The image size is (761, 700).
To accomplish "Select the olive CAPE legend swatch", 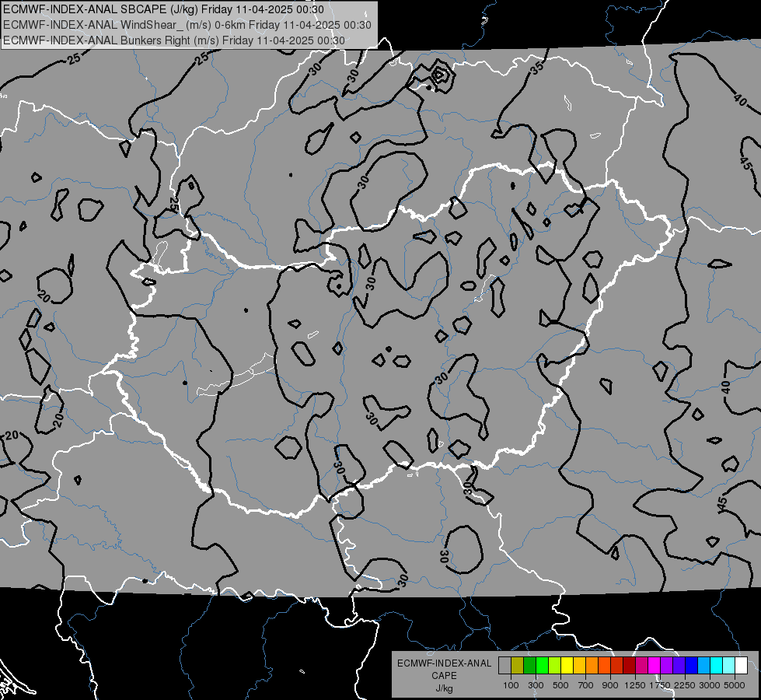I will point(517,666).
